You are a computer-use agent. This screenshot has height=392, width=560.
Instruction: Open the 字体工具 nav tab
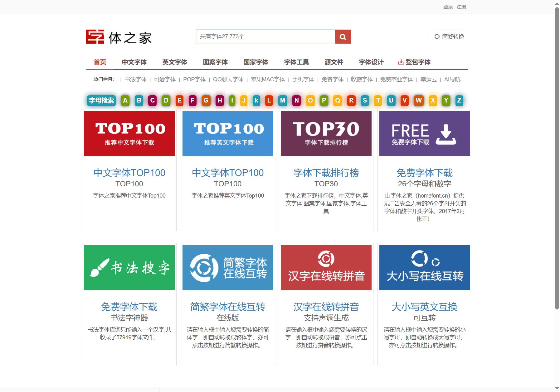(x=296, y=62)
